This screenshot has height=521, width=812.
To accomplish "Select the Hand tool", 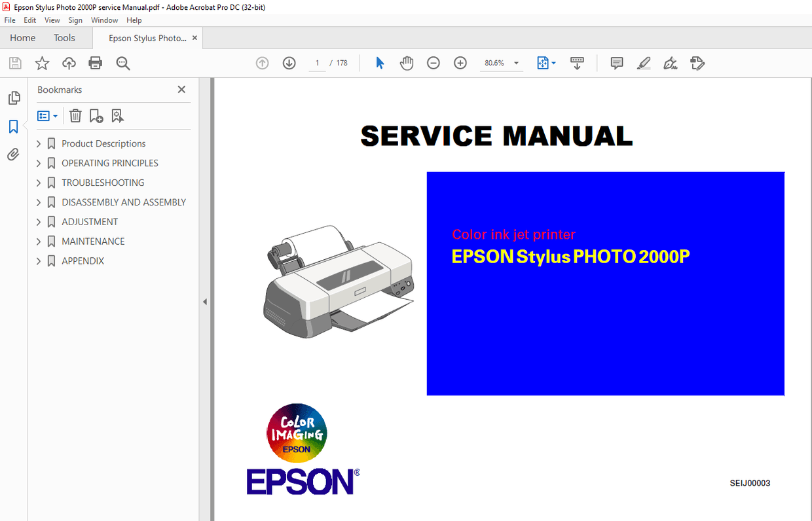I will coord(406,63).
